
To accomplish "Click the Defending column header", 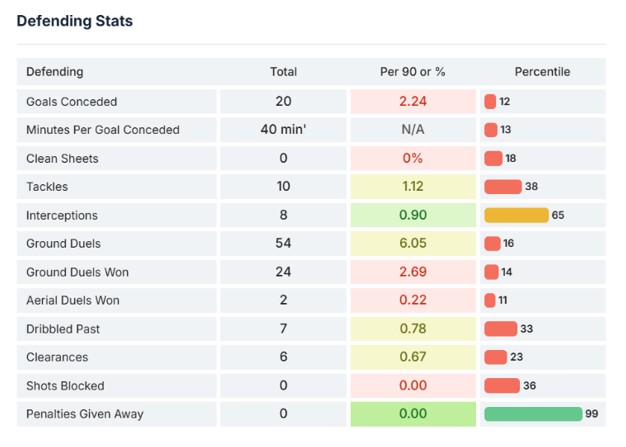I will (55, 72).
